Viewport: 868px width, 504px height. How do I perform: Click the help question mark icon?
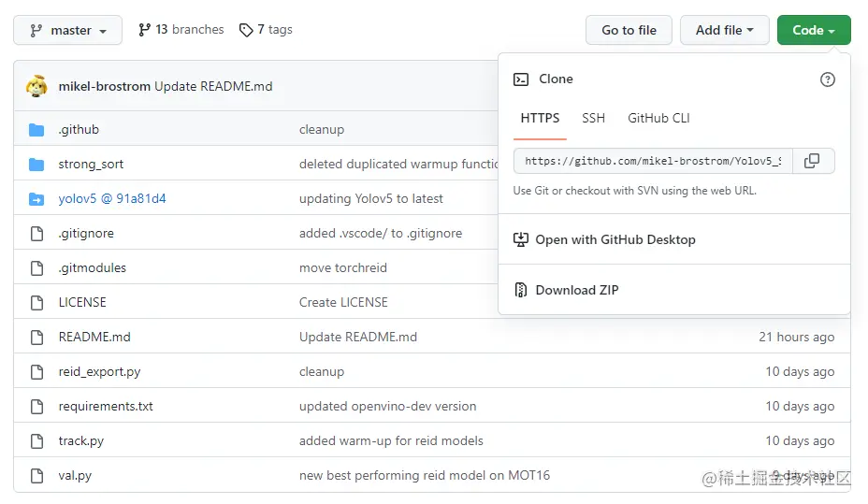coord(827,79)
